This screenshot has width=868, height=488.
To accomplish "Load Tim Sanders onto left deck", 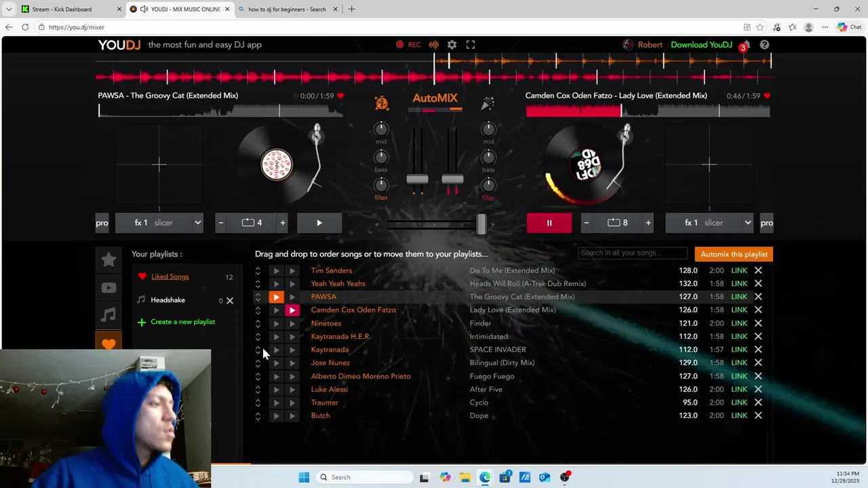I will 276,270.
